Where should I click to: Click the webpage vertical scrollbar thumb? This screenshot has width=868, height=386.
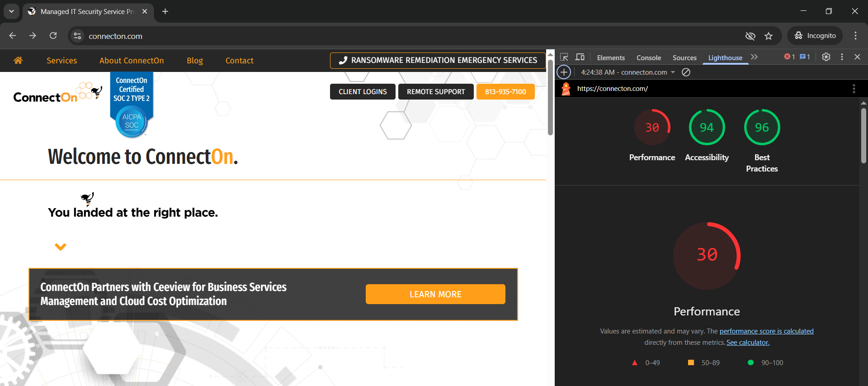[x=550, y=97]
